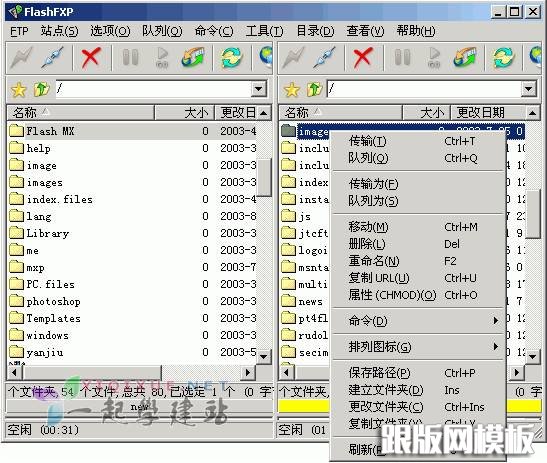Choose 复制 URL(U) in the context menu

(x=418, y=278)
